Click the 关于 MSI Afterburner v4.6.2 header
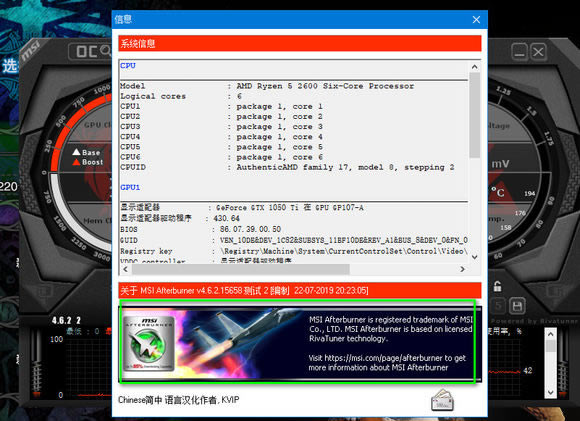Image resolution: width=580 pixels, height=421 pixels. (x=300, y=290)
